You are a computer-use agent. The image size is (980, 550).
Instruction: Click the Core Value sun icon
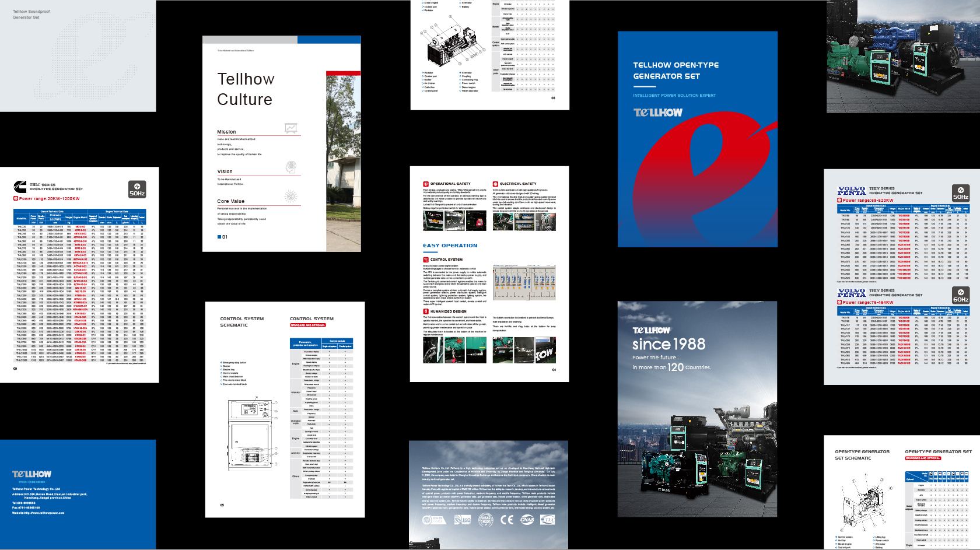pos(290,197)
